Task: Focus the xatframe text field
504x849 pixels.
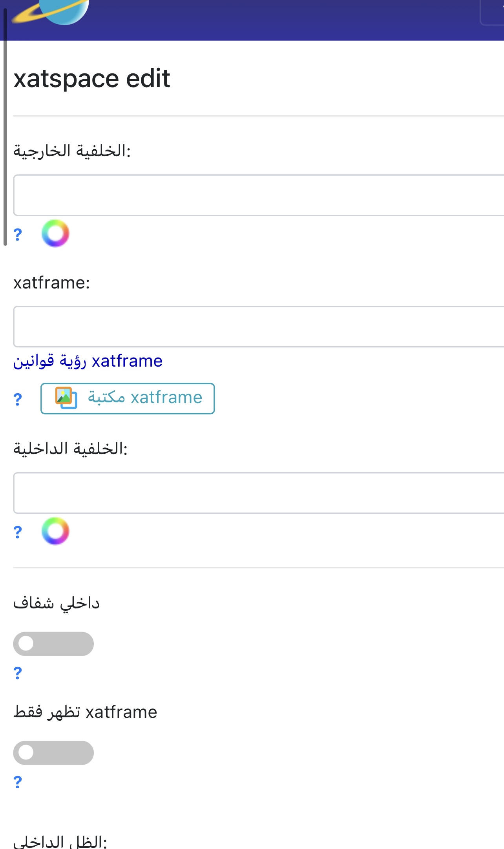Action: [258, 327]
